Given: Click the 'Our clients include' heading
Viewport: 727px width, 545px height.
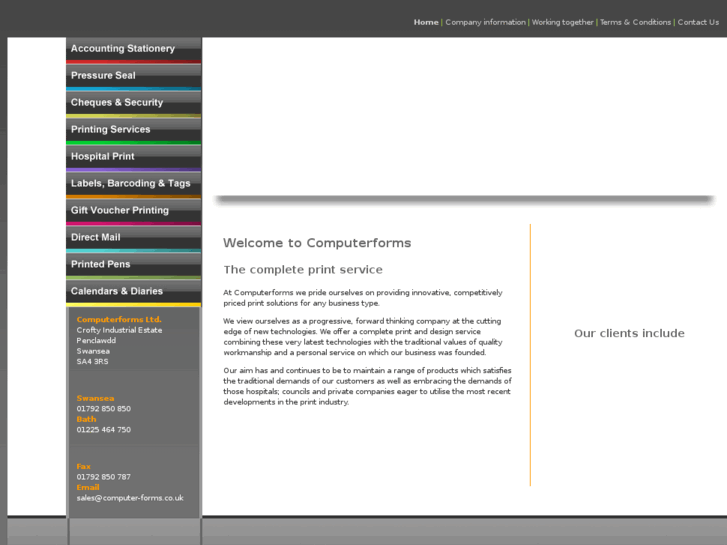Looking at the screenshot, I should (629, 333).
